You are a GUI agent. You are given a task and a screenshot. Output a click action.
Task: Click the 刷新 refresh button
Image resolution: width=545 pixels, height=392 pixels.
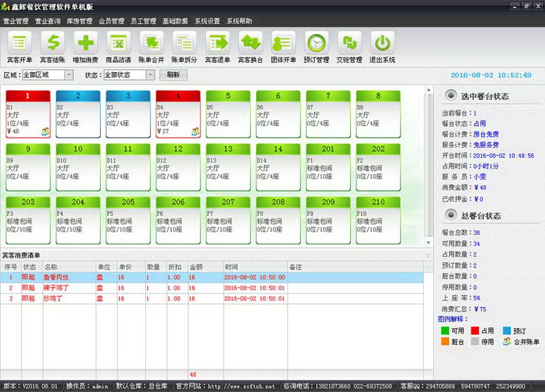pos(173,75)
